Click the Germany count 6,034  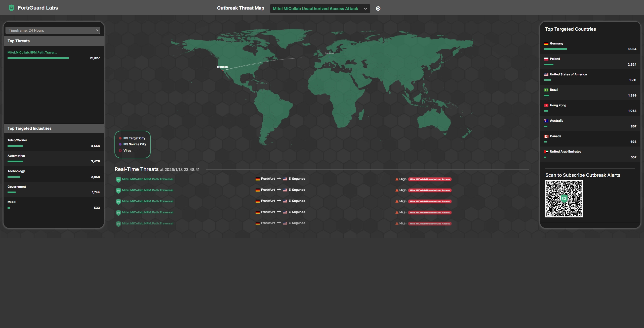[x=632, y=49]
